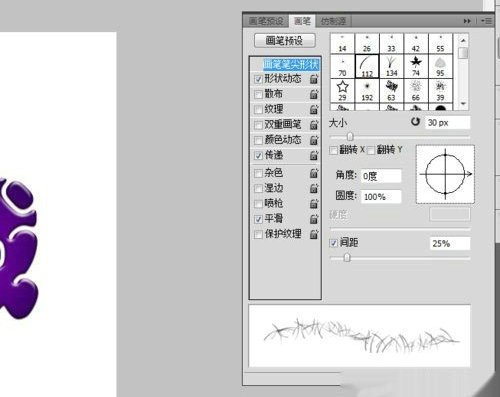
Task: Click the 画笔预设 button
Action: coord(285,41)
